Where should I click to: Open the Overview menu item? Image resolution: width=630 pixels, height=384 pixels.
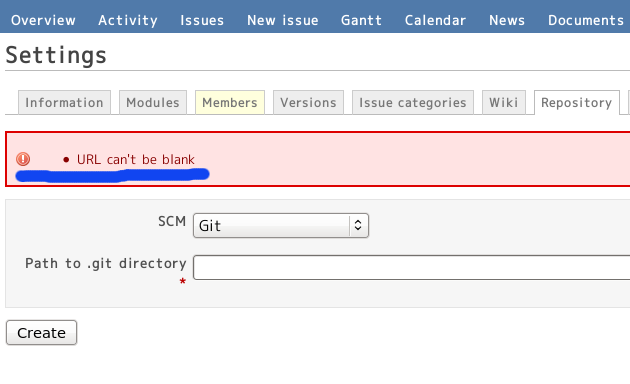[43, 20]
